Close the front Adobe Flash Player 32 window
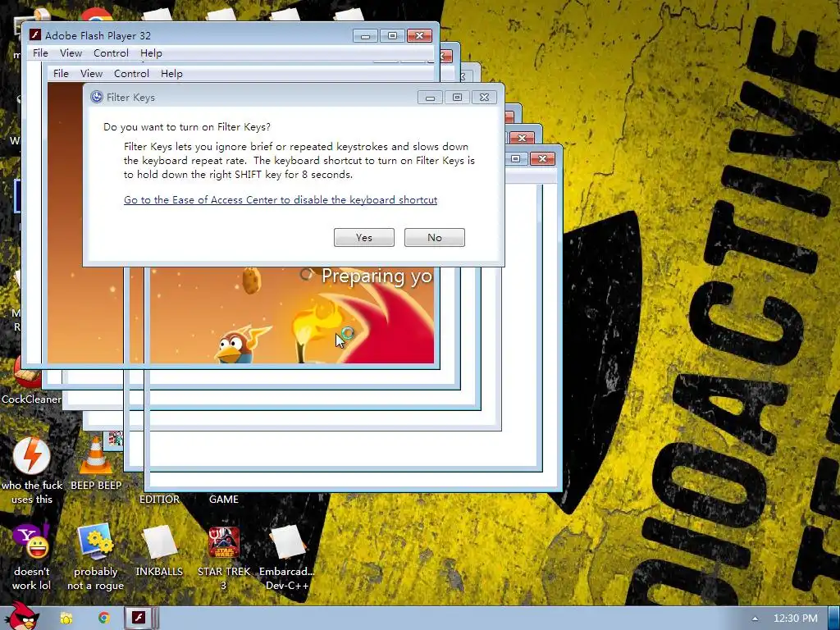This screenshot has height=630, width=840. pos(419,35)
